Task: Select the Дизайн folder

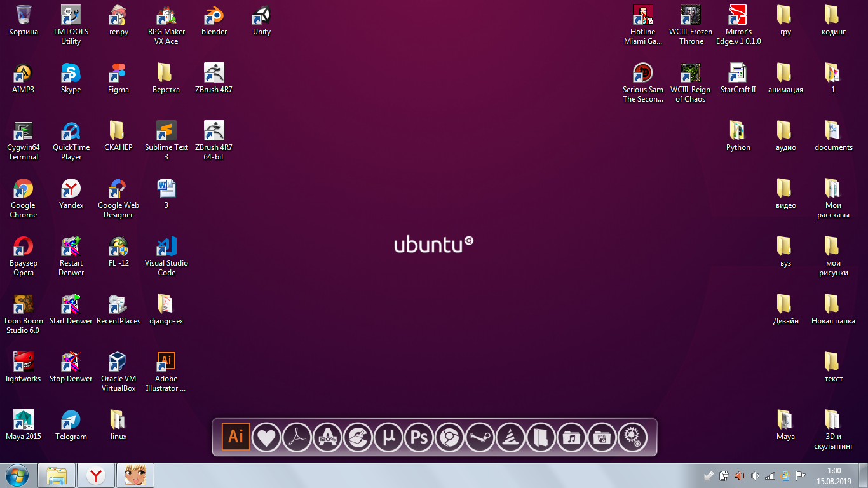Action: 786,309
